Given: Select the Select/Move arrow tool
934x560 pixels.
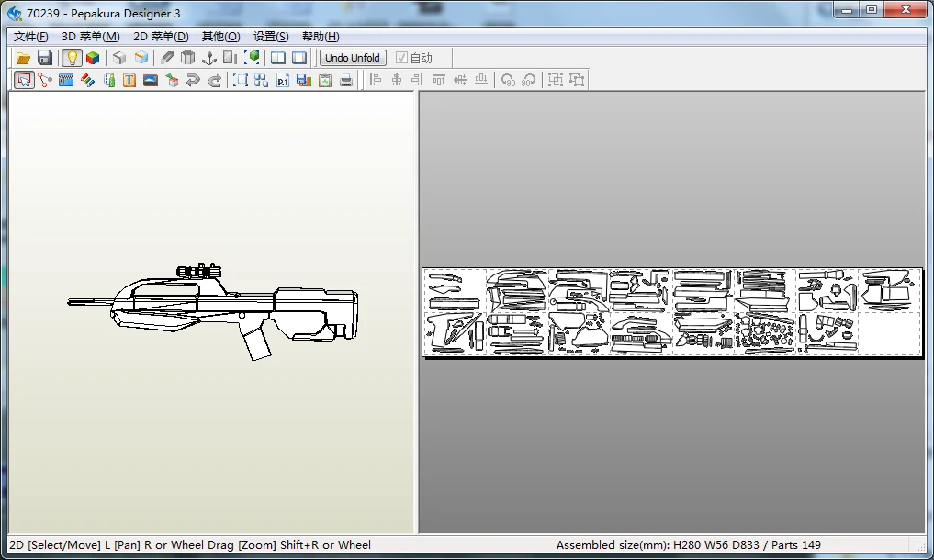Looking at the screenshot, I should [24, 80].
